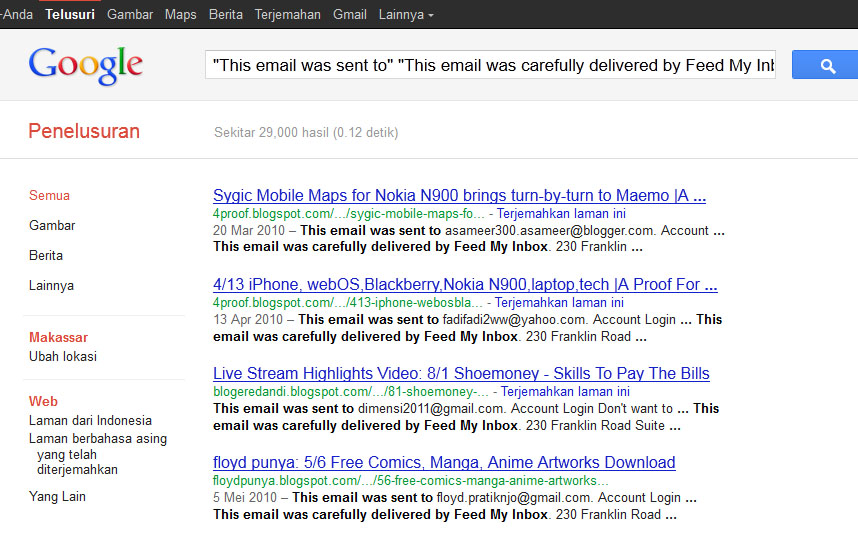Open the Lainnya dropdown in top bar
The image size is (858, 540).
point(406,14)
